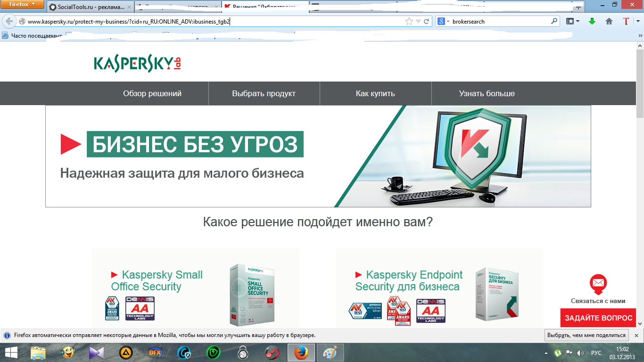Viewport: 644px width, 362px height.
Task: Bookmark this page with the star icon
Action: (409, 21)
